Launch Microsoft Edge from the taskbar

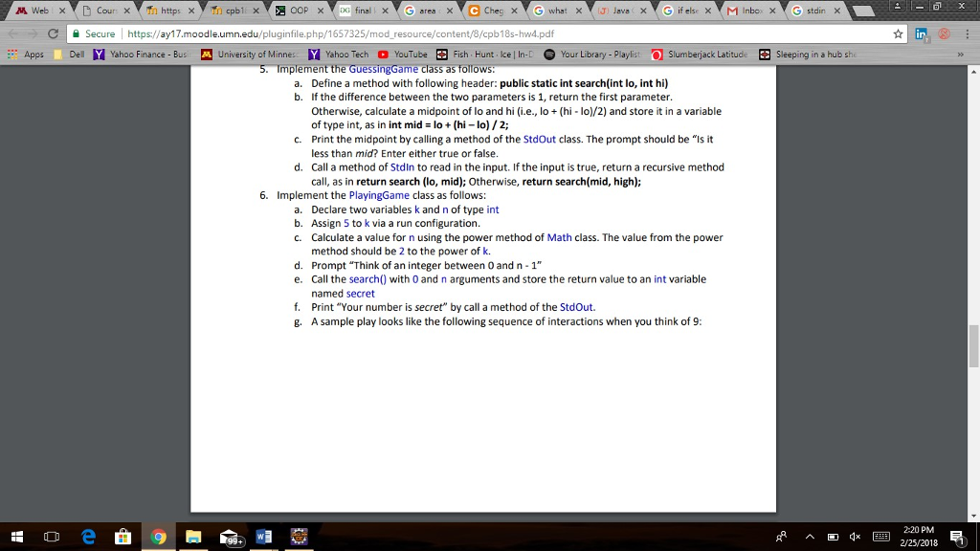[88, 536]
